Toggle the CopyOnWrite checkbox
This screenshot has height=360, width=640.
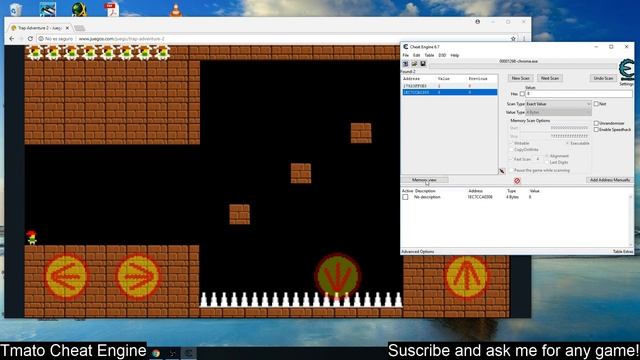[511, 150]
